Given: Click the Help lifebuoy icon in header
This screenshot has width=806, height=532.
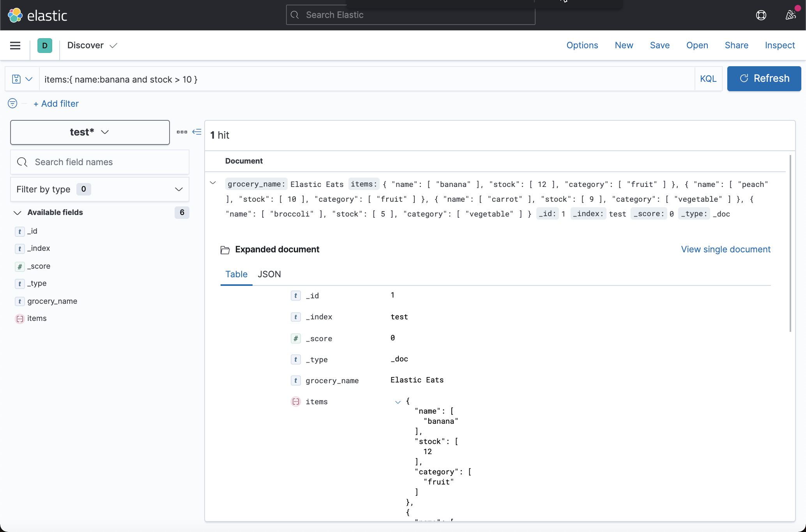Looking at the screenshot, I should pyautogui.click(x=761, y=15).
